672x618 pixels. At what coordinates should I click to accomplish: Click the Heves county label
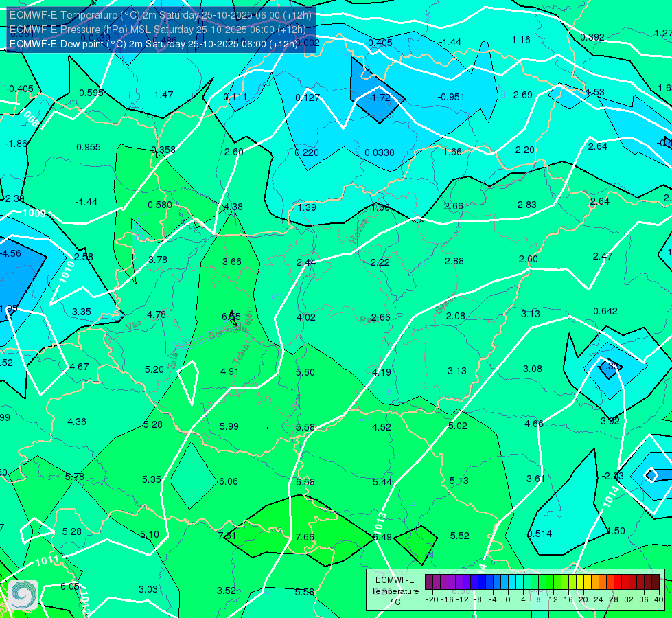pyautogui.click(x=359, y=231)
